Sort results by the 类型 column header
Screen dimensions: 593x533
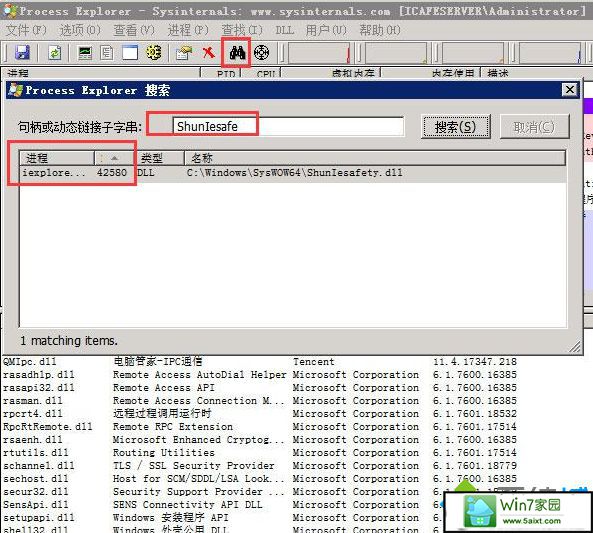(160, 158)
